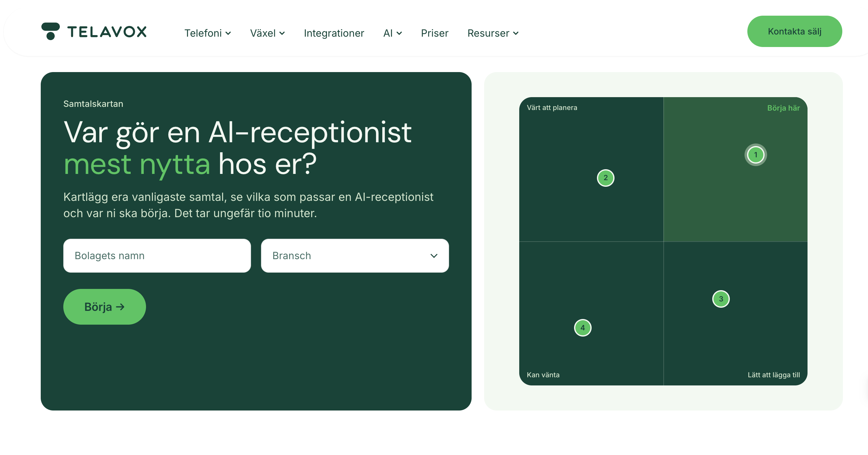Click the 'Lätt att lägga till' label
The height and width of the screenshot is (455, 868).
point(774,375)
